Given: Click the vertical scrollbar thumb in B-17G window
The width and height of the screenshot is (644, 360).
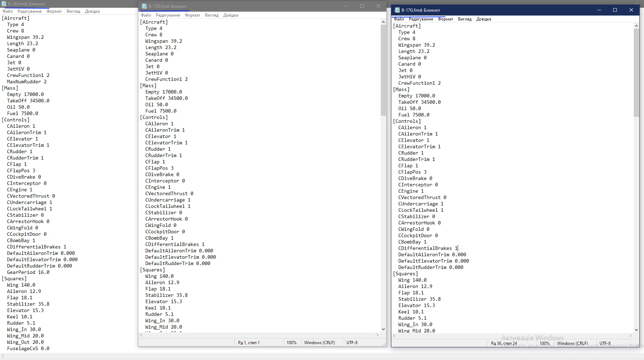Looking at the screenshot, I should click(636, 73).
